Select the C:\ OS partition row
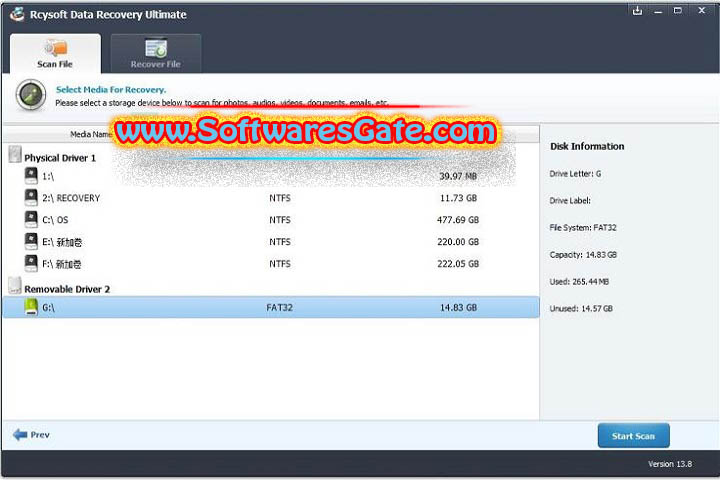 click(x=271, y=220)
